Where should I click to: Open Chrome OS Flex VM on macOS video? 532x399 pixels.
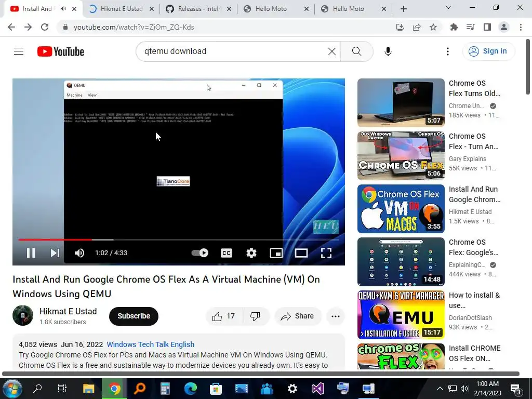coord(401,209)
